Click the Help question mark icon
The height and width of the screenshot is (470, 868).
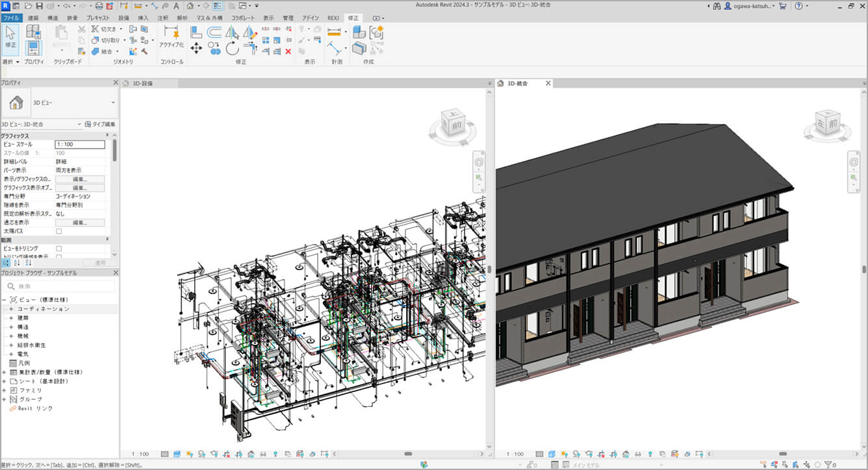tap(799, 5)
